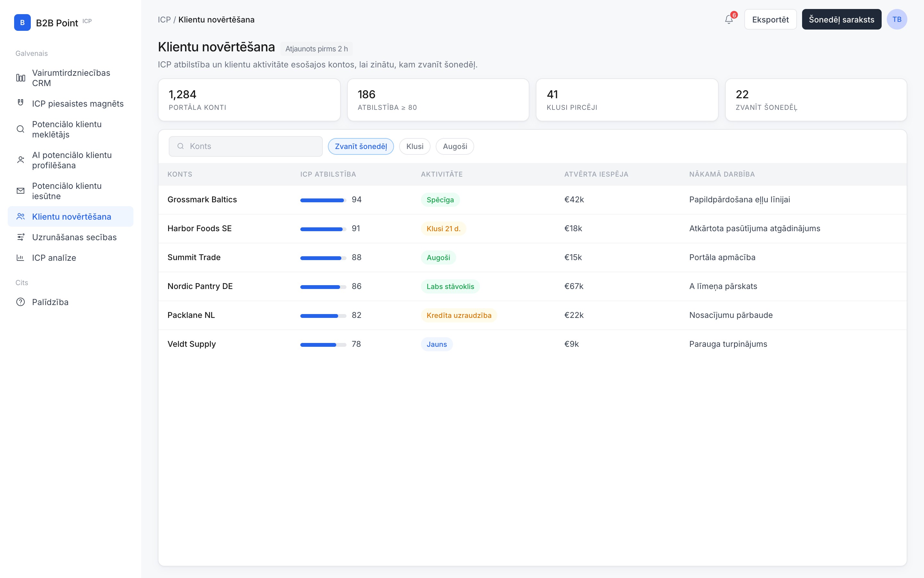
Task: Click the AKTIVITĀTE column header
Action: point(442,174)
